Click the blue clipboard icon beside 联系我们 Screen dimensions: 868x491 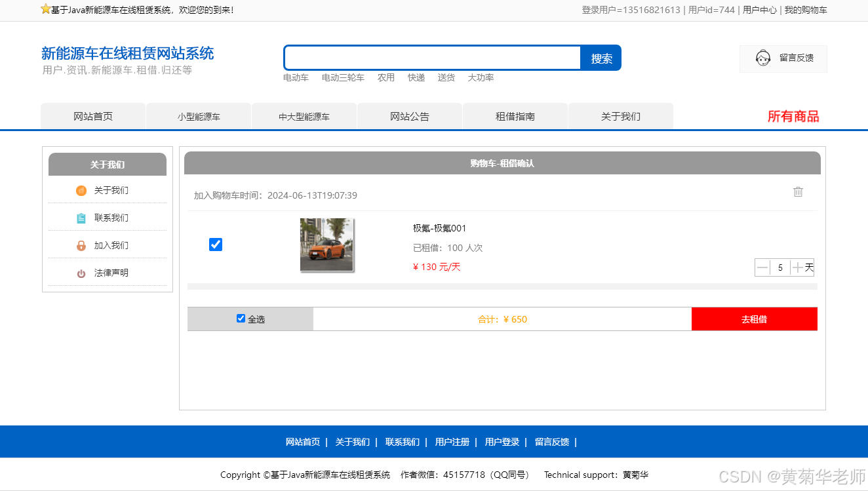(81, 217)
